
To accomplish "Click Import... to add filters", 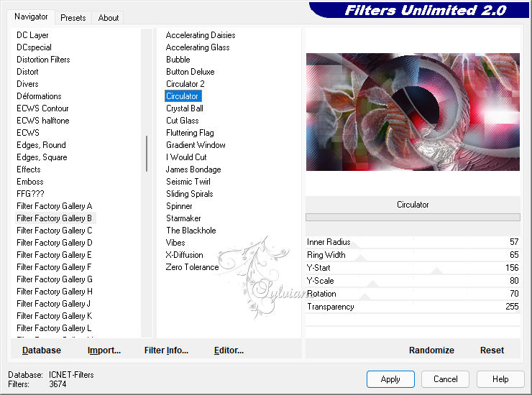I will [x=104, y=350].
